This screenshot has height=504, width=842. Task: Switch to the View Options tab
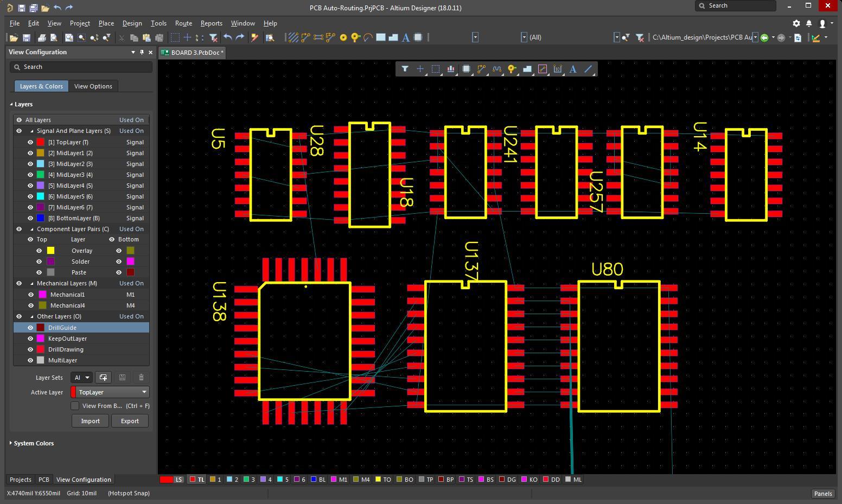93,86
